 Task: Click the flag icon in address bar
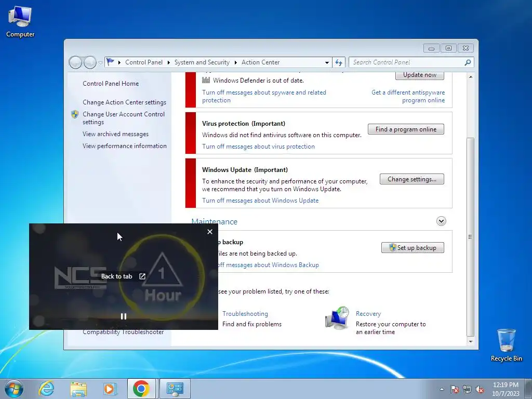pos(110,62)
